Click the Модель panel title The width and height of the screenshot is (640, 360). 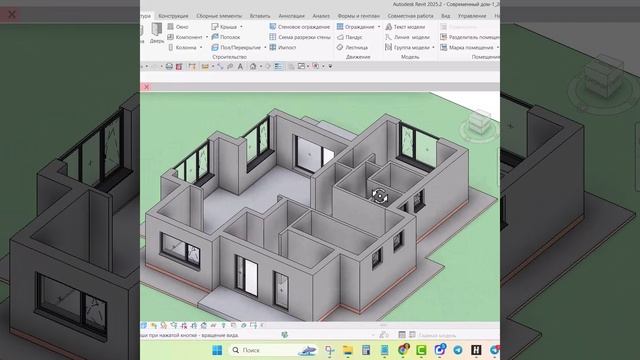click(x=410, y=57)
